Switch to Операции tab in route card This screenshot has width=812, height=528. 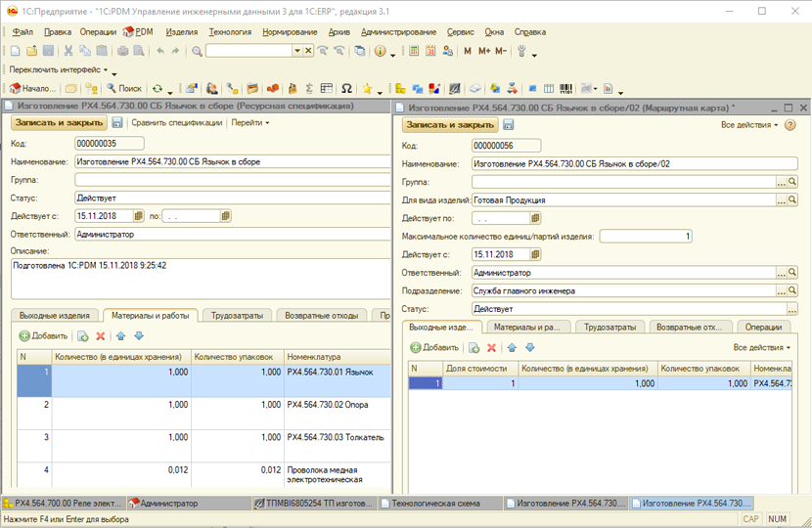pos(763,328)
